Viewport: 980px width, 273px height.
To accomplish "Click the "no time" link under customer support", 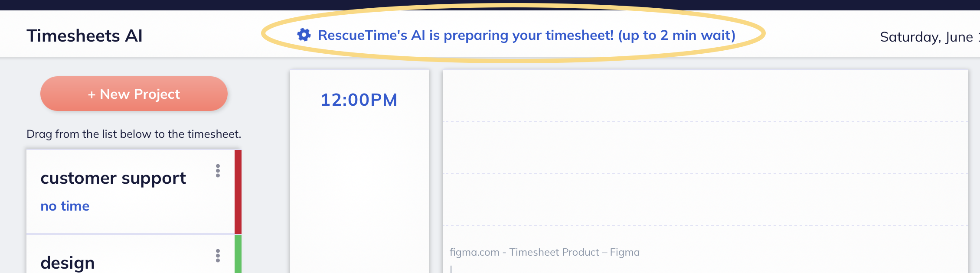I will click(x=65, y=206).
